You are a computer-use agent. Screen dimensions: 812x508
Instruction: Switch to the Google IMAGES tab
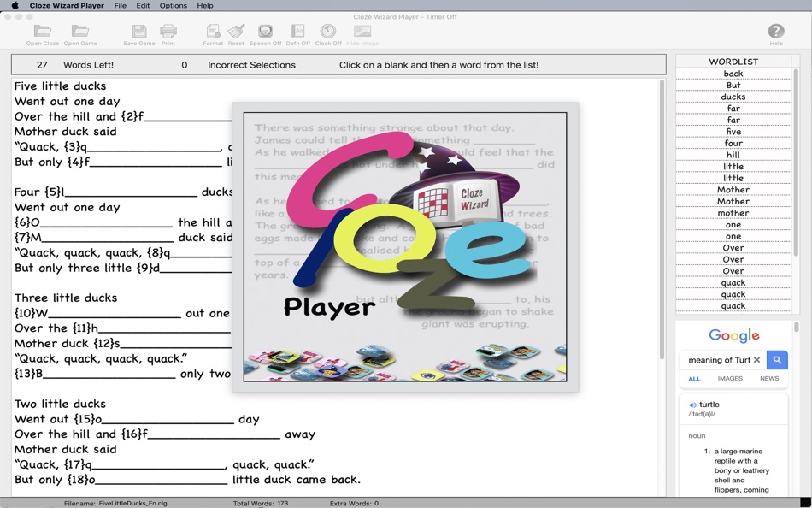point(730,378)
